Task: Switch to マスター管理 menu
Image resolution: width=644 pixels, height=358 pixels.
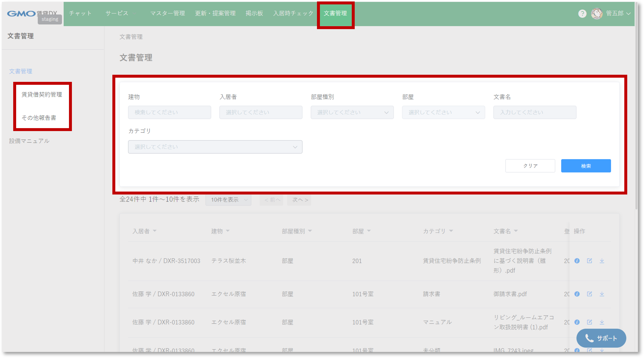Action: click(167, 13)
